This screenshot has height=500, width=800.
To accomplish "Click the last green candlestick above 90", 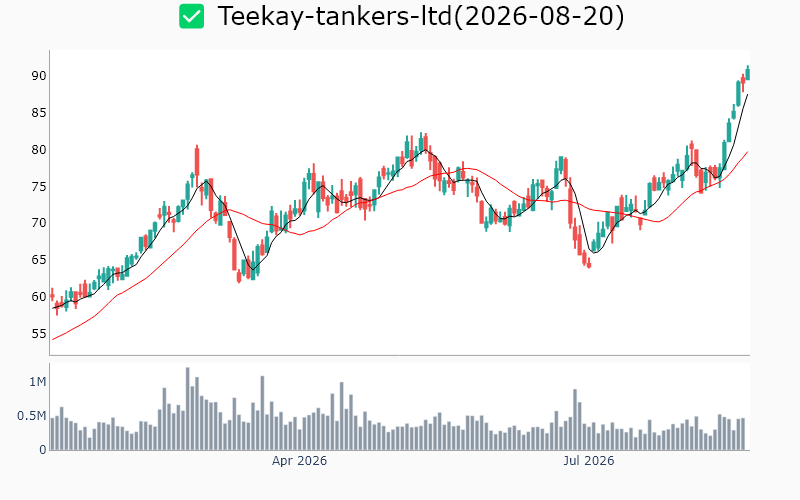I will point(748,73).
